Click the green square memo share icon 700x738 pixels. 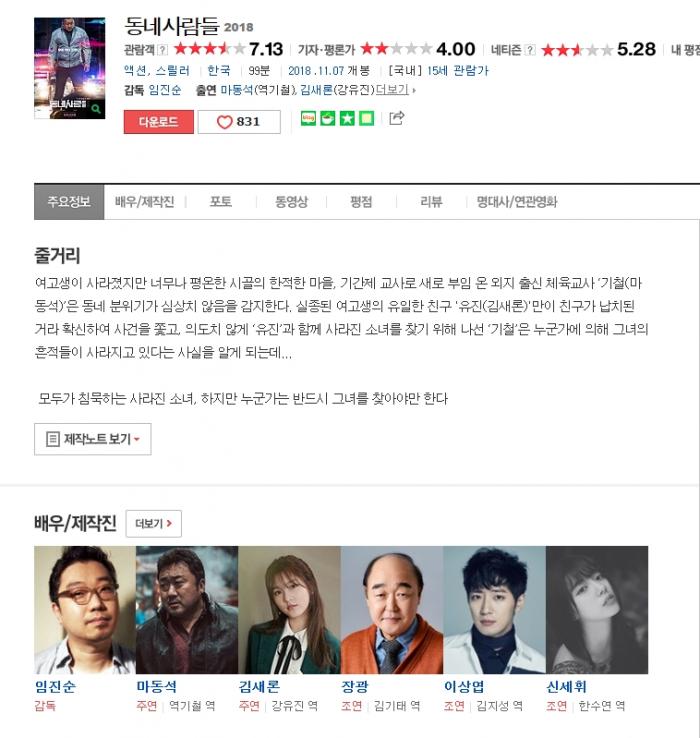coord(366,118)
